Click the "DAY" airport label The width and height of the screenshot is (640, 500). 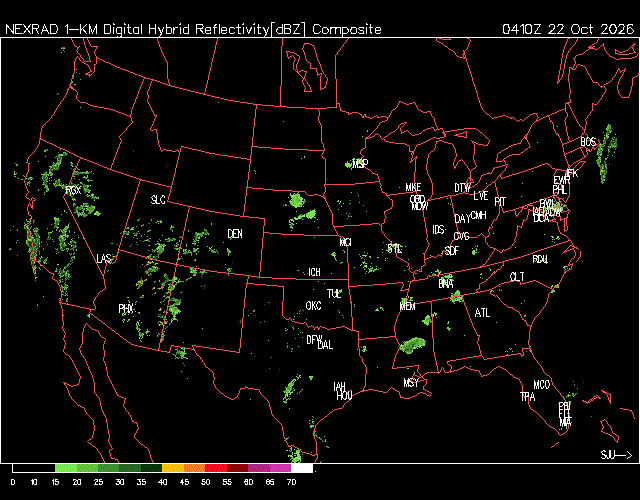pyautogui.click(x=462, y=219)
